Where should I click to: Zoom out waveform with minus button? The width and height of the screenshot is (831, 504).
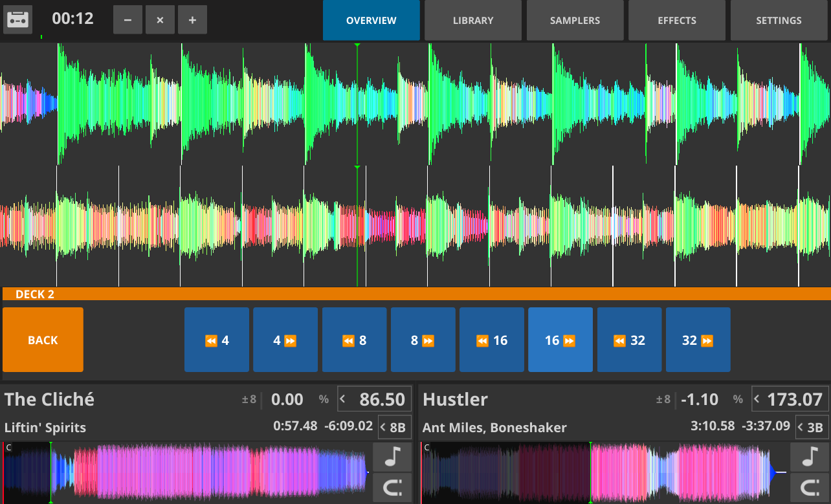tap(127, 20)
